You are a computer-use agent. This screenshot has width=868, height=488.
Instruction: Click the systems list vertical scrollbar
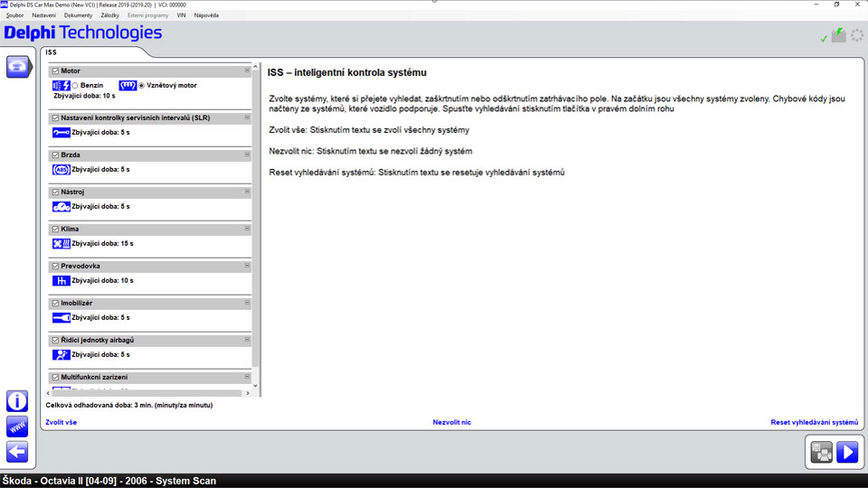[255, 219]
